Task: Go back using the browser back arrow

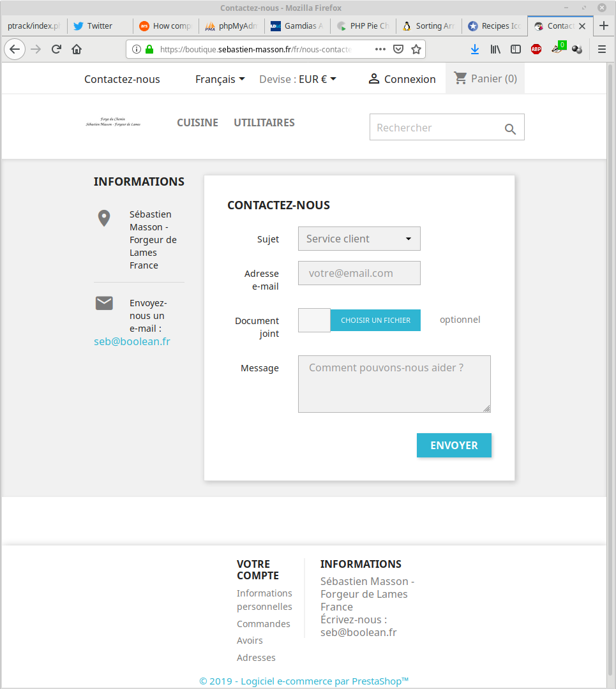Action: [x=15, y=49]
